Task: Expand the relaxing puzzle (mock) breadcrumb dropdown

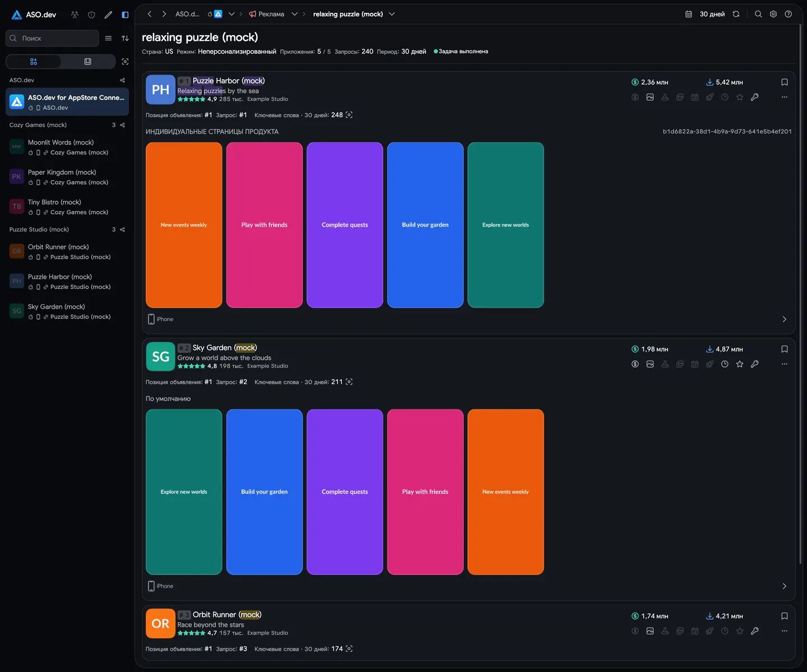Action: click(392, 14)
